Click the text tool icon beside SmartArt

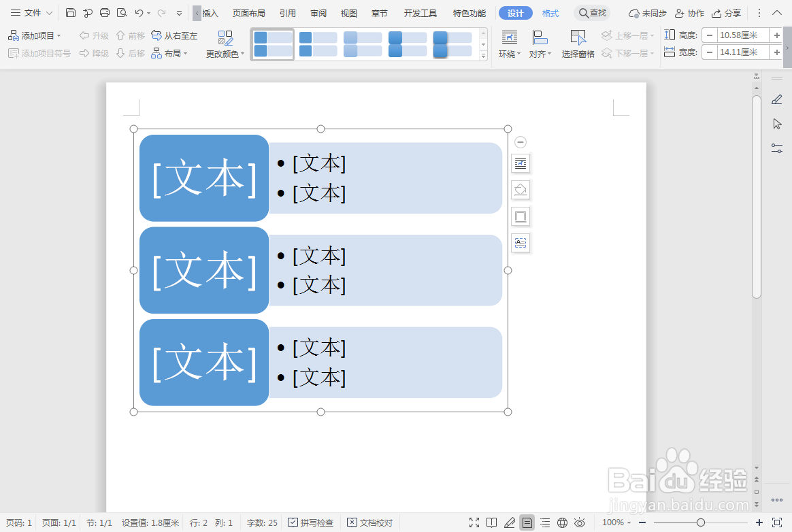pos(521,243)
